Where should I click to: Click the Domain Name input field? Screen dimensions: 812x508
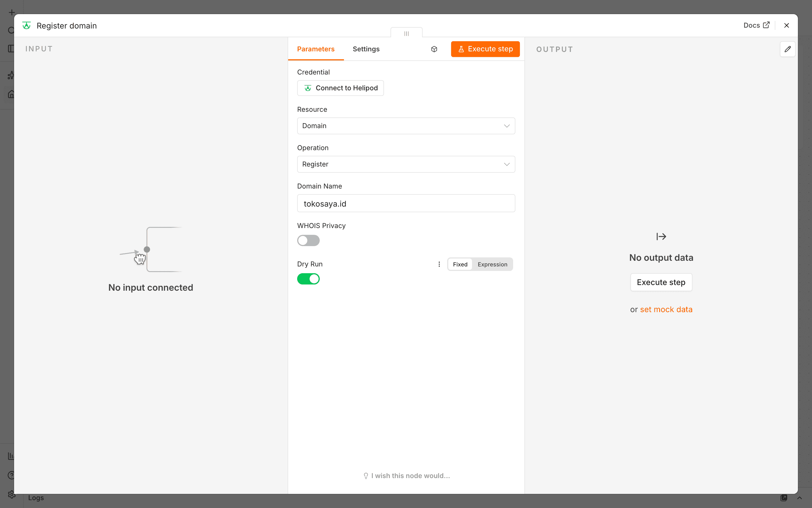[x=406, y=203]
